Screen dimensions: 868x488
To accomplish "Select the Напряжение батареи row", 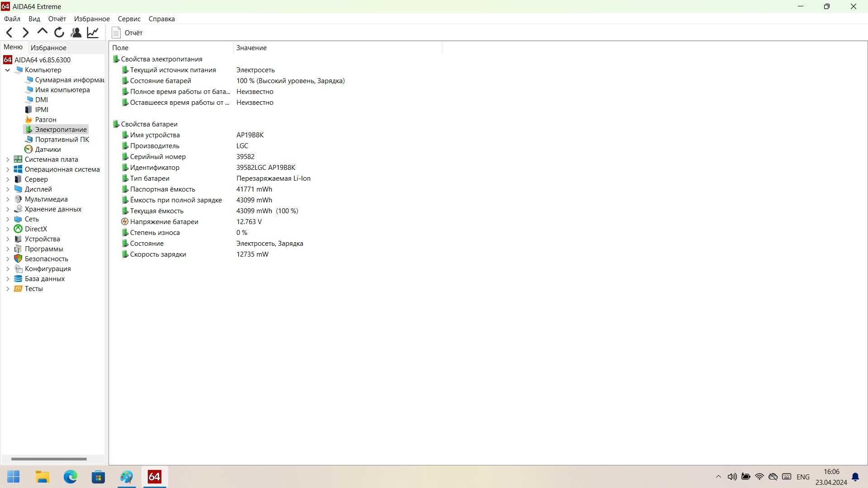I will 192,222.
